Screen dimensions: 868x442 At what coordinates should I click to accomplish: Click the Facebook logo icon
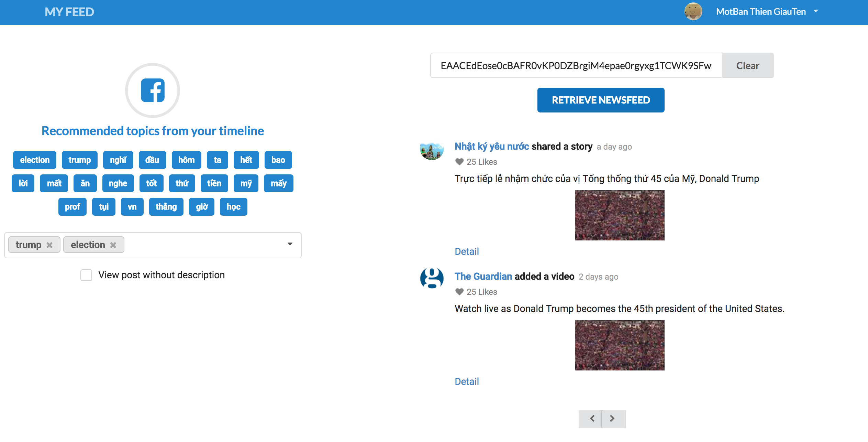153,90
